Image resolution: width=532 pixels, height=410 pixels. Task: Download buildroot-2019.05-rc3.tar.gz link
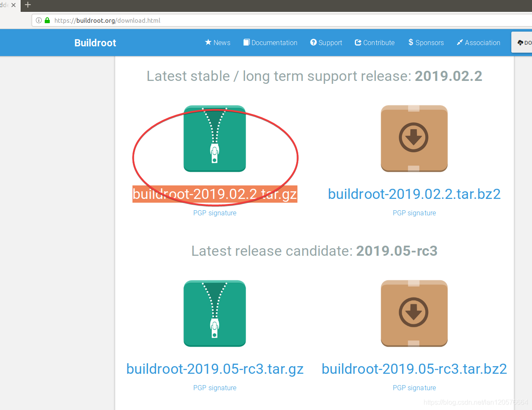(215, 369)
